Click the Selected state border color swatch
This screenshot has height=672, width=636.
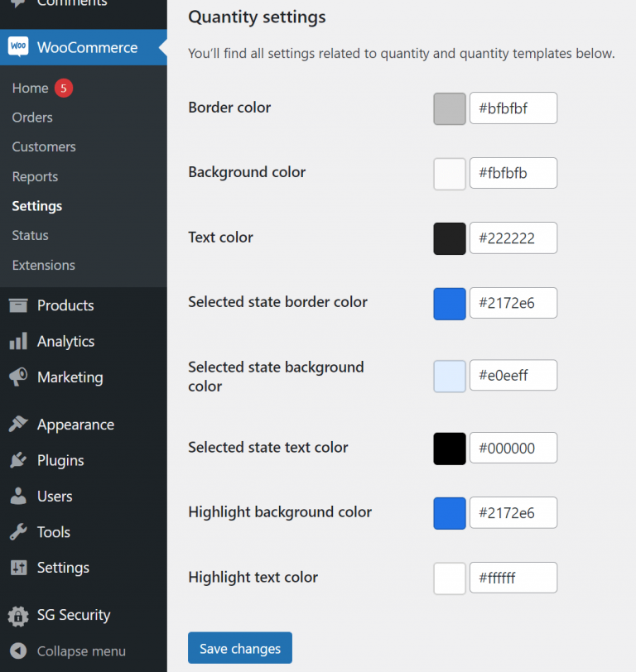pos(449,304)
